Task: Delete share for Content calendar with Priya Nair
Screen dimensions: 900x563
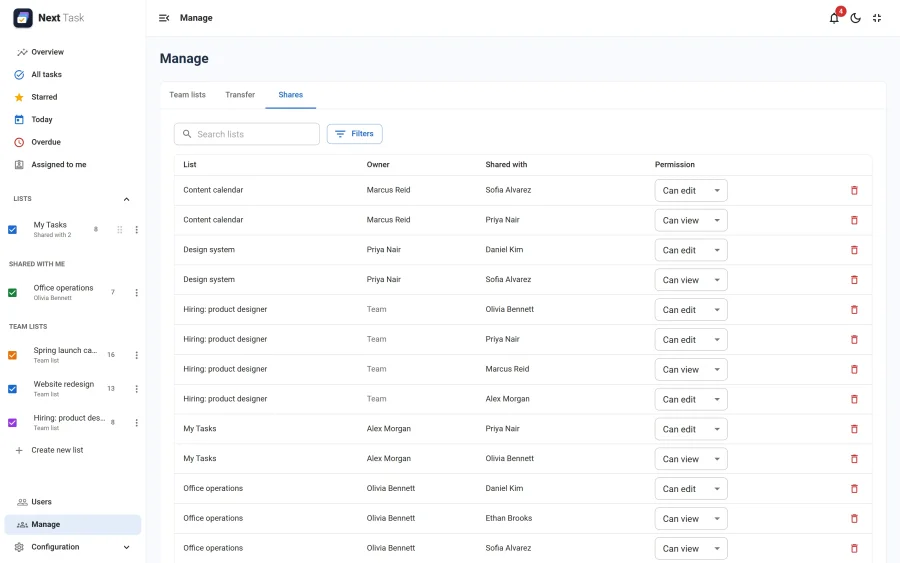Action: pos(854,220)
